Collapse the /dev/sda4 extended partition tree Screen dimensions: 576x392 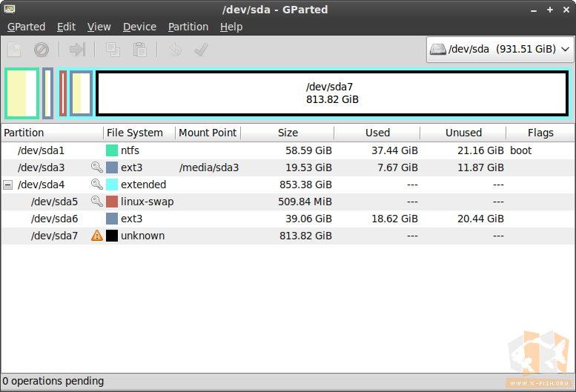click(7, 185)
